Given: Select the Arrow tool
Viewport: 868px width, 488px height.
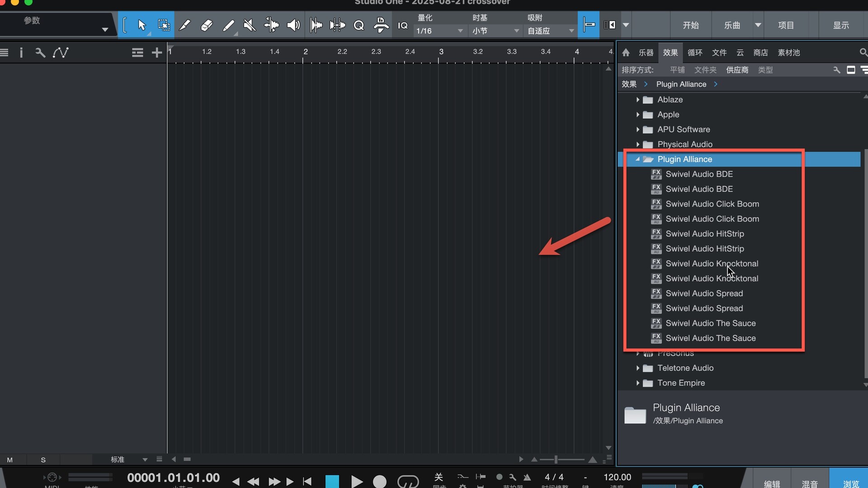Looking at the screenshot, I should tap(142, 25).
